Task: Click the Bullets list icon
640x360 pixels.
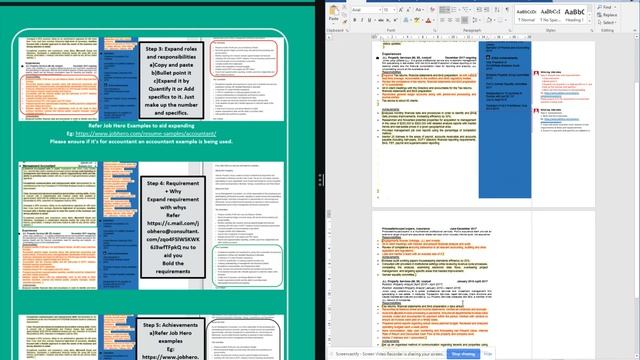Action: tap(444, 9)
